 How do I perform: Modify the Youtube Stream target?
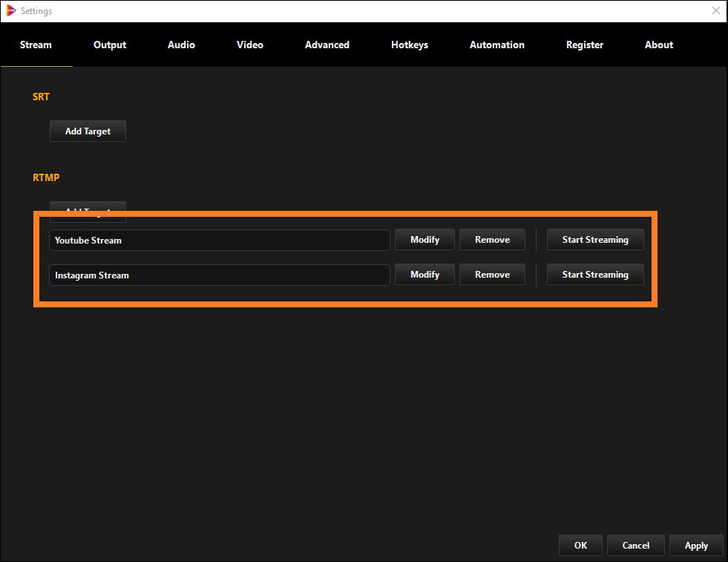pos(424,240)
